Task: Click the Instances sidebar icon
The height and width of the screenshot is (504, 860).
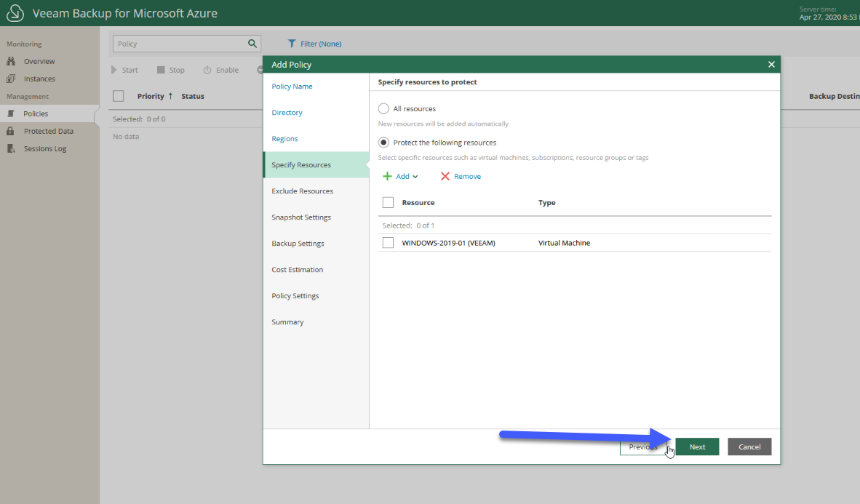Action: click(11, 79)
